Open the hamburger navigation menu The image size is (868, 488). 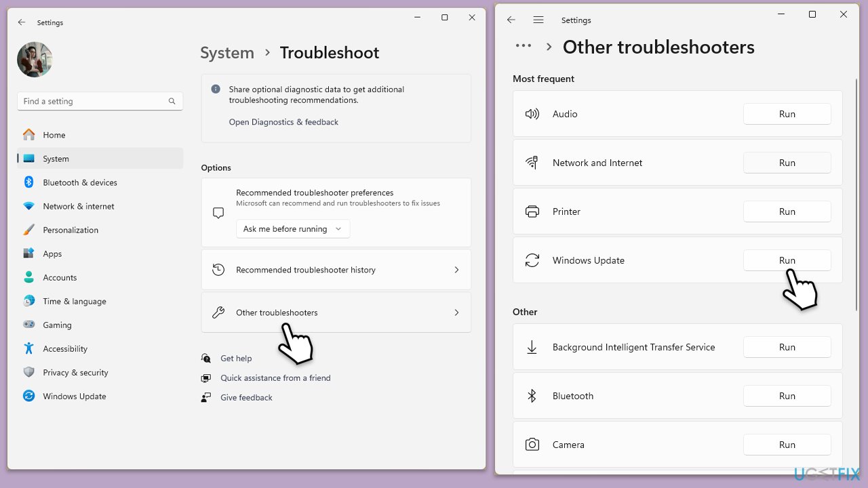(x=538, y=20)
